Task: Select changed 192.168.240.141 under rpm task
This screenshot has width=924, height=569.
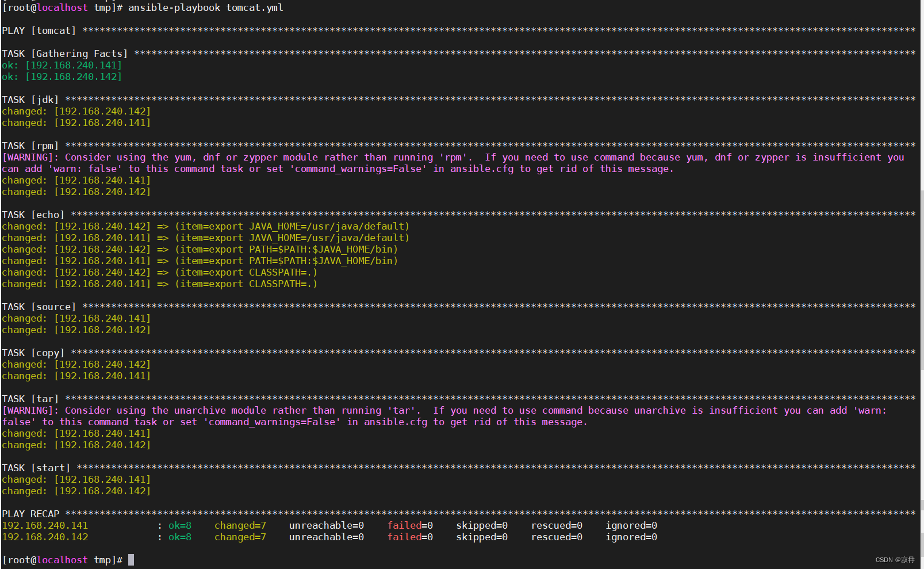Action: click(76, 181)
